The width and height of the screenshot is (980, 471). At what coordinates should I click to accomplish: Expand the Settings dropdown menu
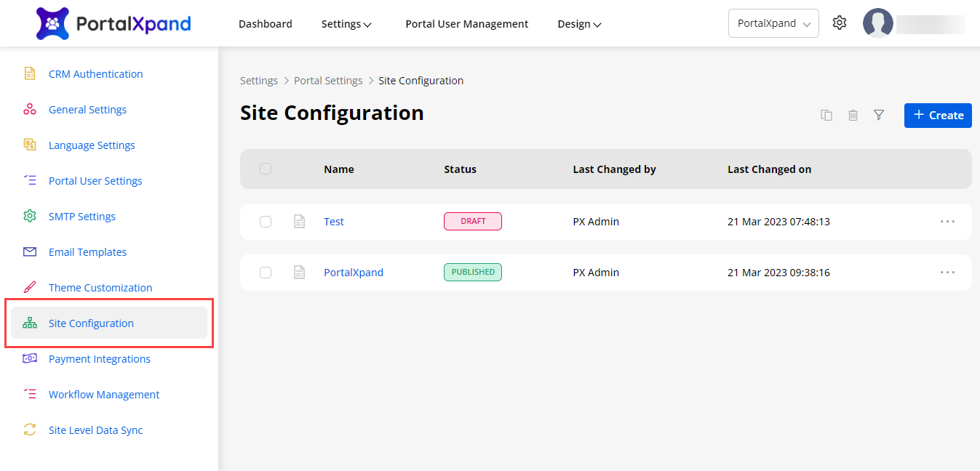coord(346,24)
